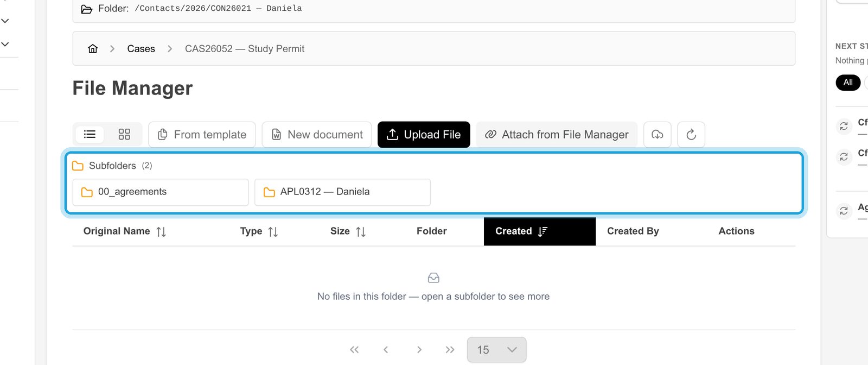Go to next page of files

click(x=419, y=350)
